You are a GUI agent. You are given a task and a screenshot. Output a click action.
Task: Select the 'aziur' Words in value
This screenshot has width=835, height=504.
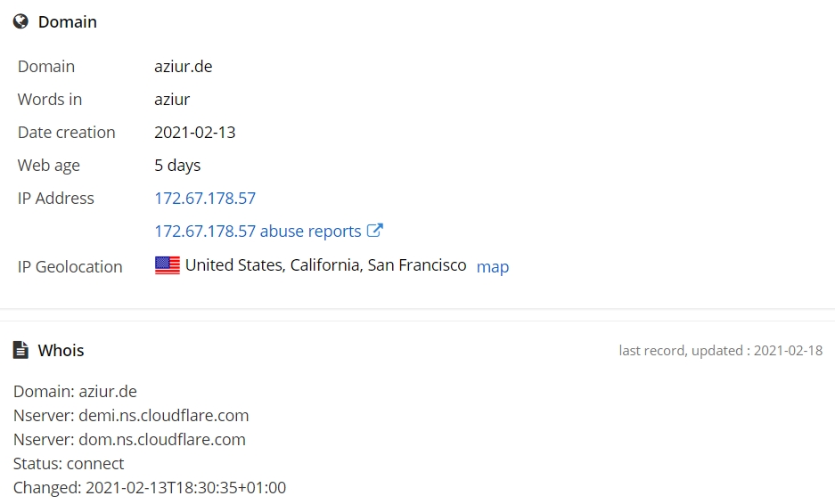[x=172, y=100]
